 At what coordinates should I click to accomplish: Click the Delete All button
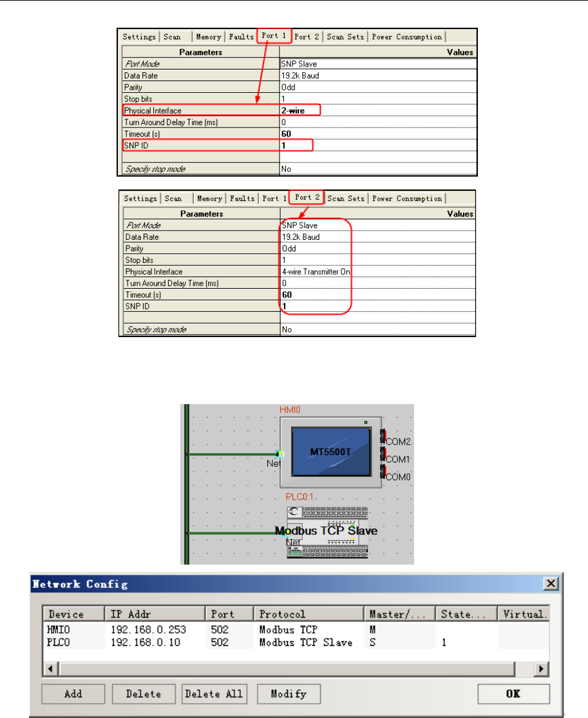tap(214, 694)
